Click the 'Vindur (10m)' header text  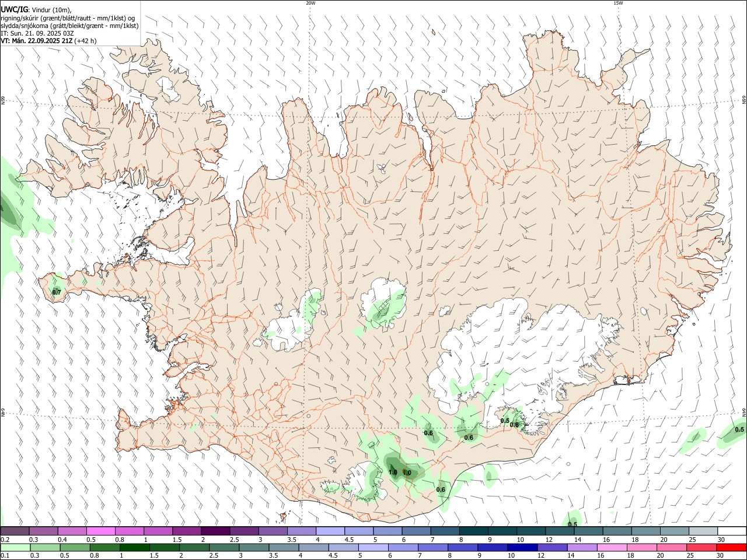click(52, 10)
